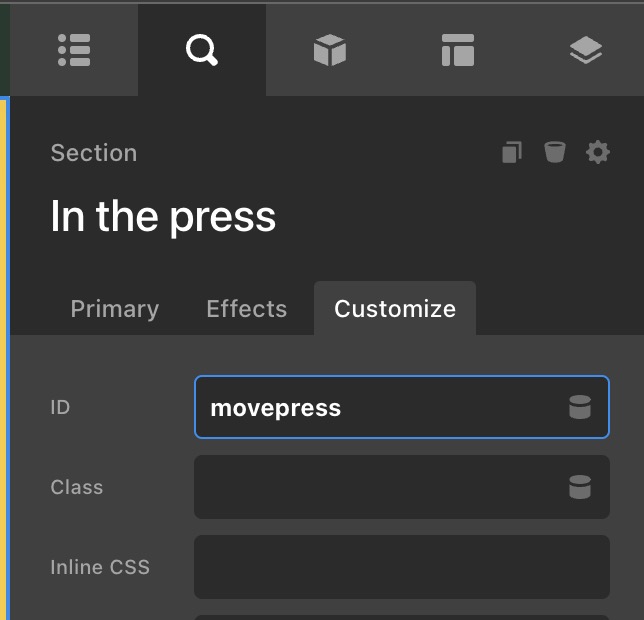Duplicate the In the press section
This screenshot has height=620, width=644.
(x=512, y=152)
